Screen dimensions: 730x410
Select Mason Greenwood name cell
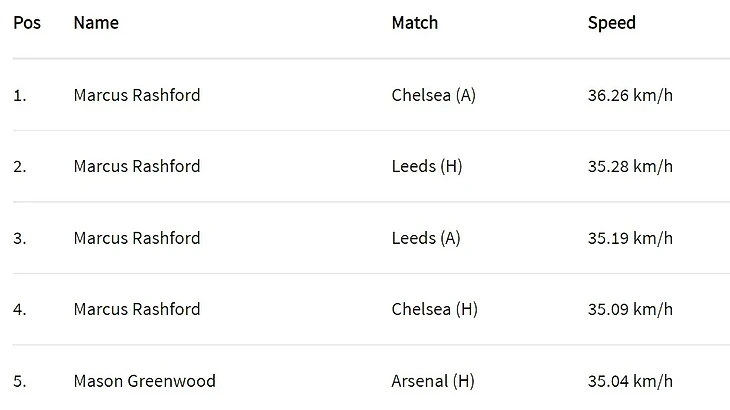click(x=145, y=381)
